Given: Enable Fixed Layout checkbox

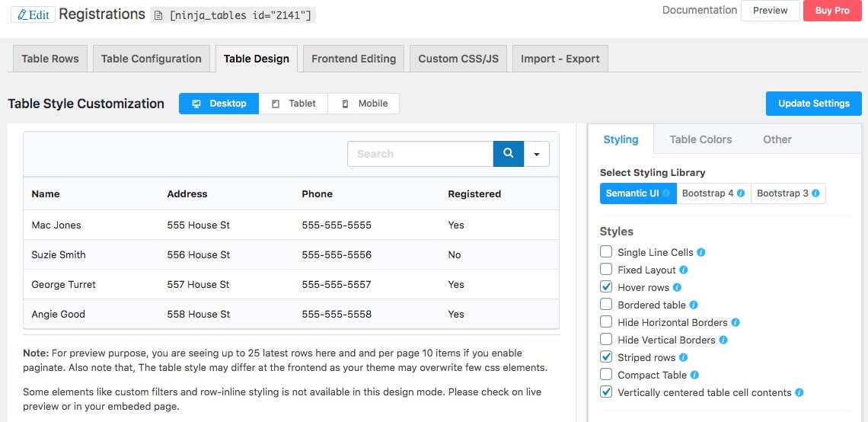Looking at the screenshot, I should tap(606, 270).
